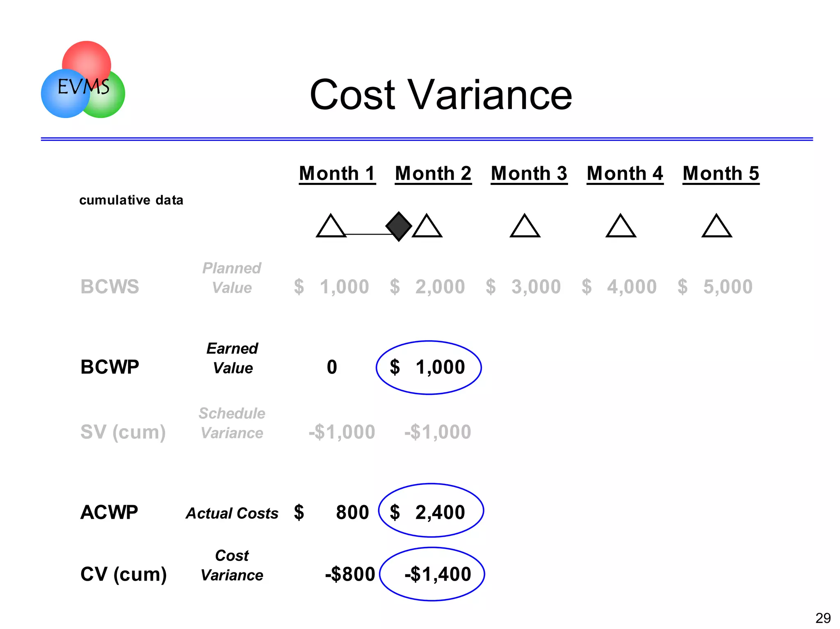
Task: Click the BCWS $ 5,000 value
Action: pos(715,287)
